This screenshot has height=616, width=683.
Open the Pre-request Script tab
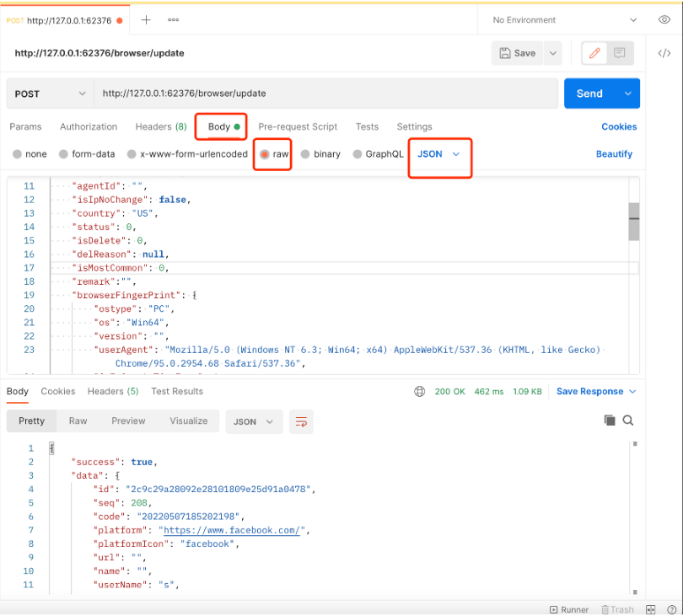click(x=298, y=126)
